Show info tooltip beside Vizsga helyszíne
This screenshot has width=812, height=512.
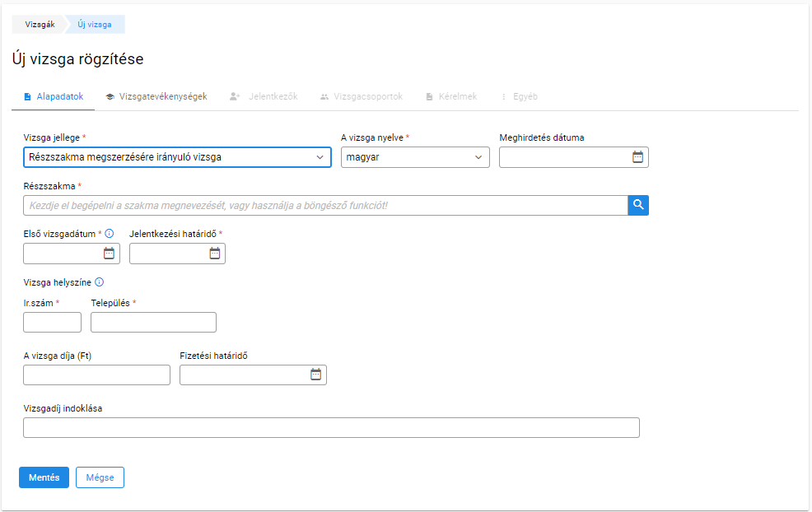(x=100, y=282)
